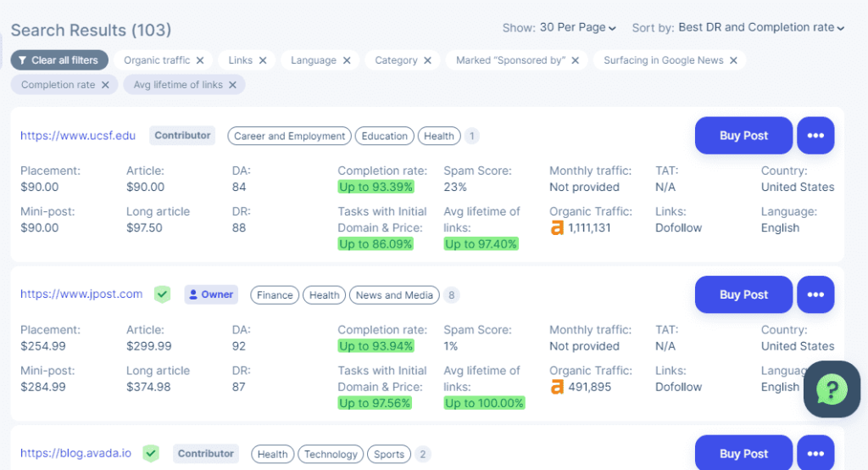Click the Spam Score value 23%
The width and height of the screenshot is (868, 470).
coord(455,187)
